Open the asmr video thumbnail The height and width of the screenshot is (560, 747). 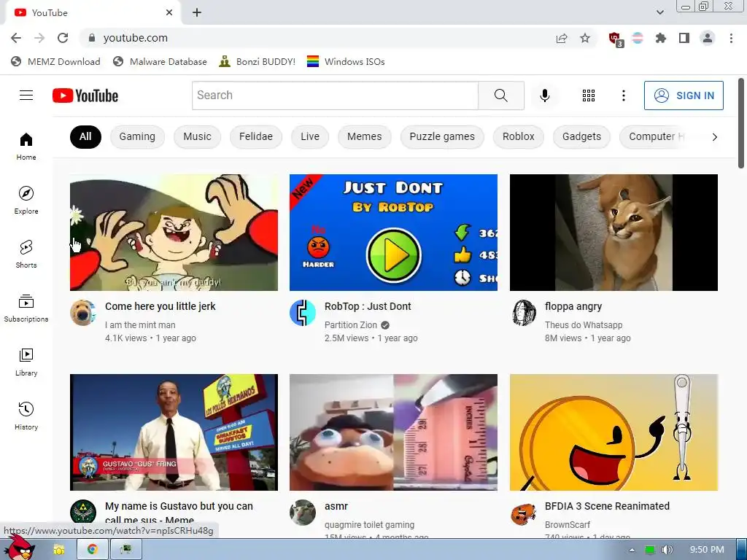coord(393,432)
